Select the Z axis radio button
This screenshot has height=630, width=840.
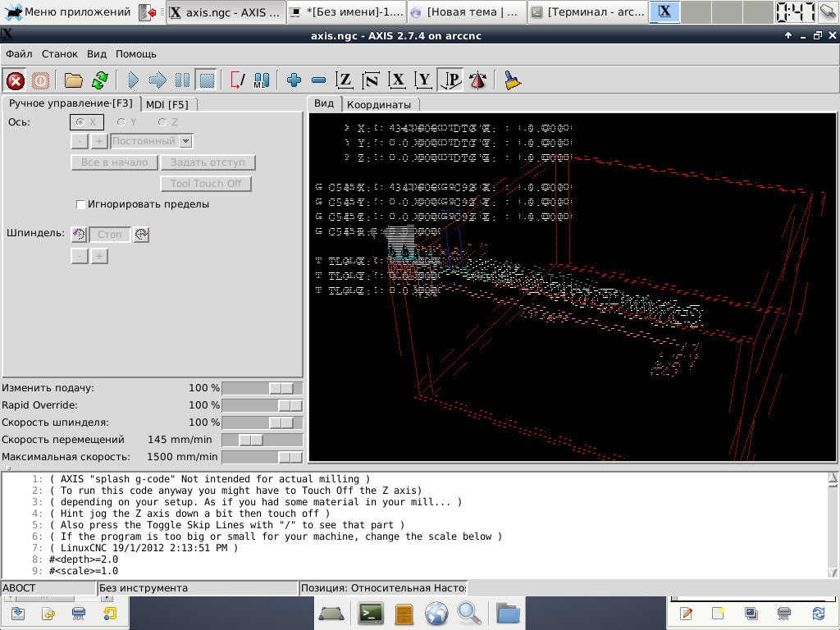[162, 122]
